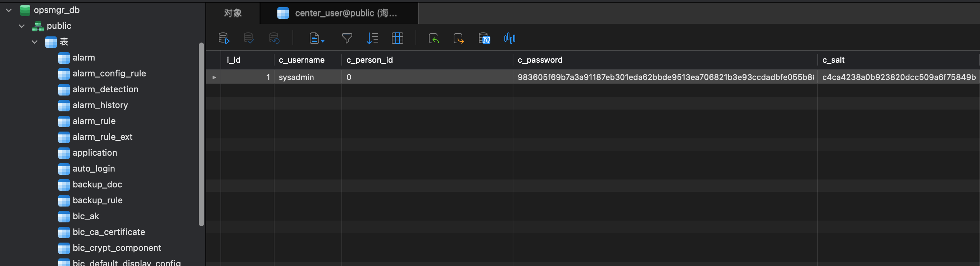Viewport: 980px width, 266px height.
Task: Select the bic_ca_certificate table
Action: [x=108, y=232]
